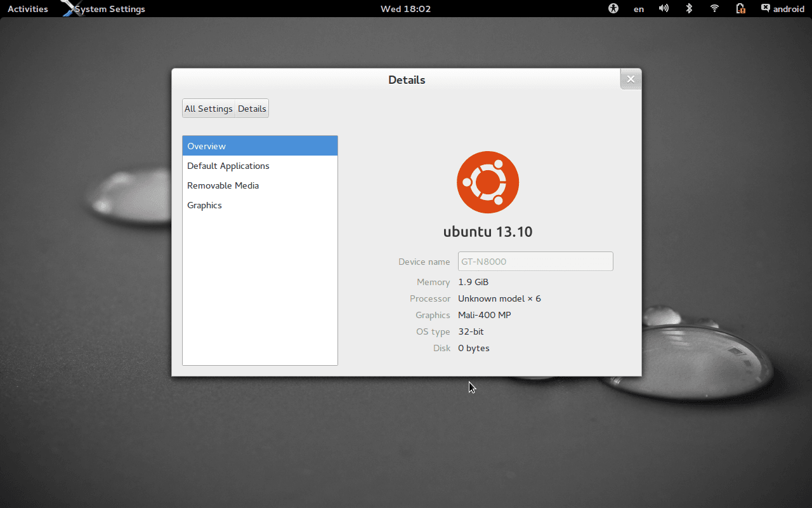
Task: Open the volume speaker icon
Action: point(664,8)
